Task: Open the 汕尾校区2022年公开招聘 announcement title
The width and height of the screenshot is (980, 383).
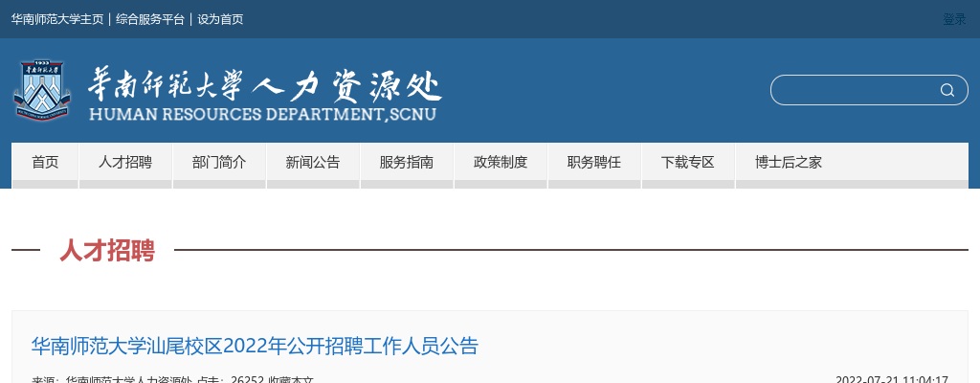Action: pyautogui.click(x=255, y=346)
